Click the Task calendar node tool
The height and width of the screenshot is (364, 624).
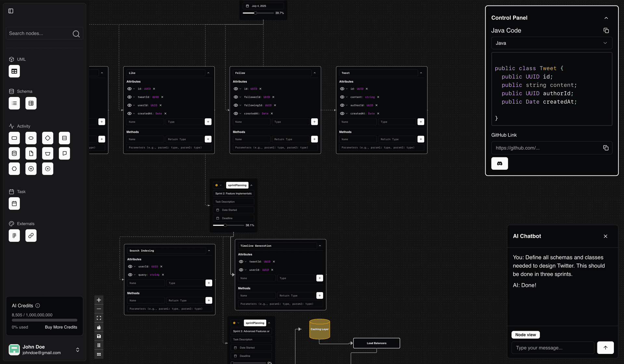(x=14, y=203)
